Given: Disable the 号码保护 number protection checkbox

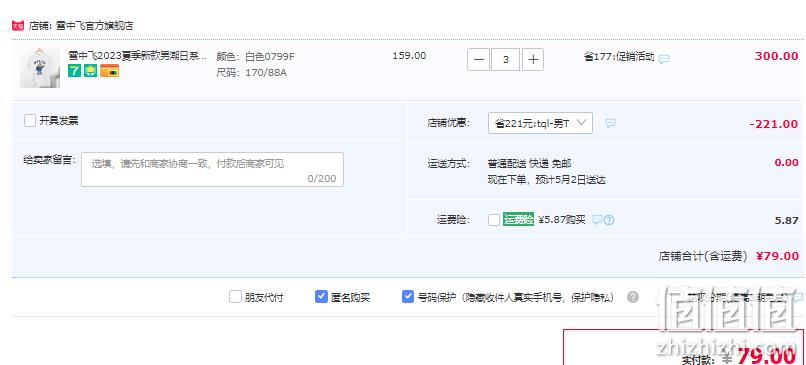Looking at the screenshot, I should click(x=408, y=297).
